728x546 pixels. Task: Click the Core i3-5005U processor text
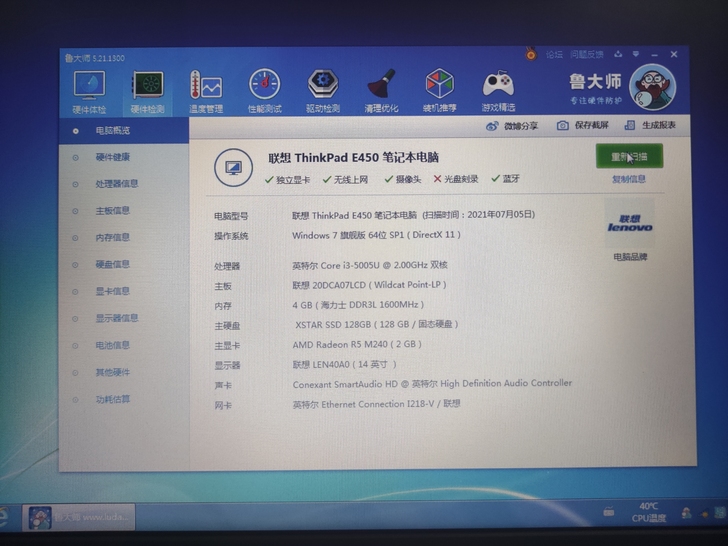[x=370, y=266]
